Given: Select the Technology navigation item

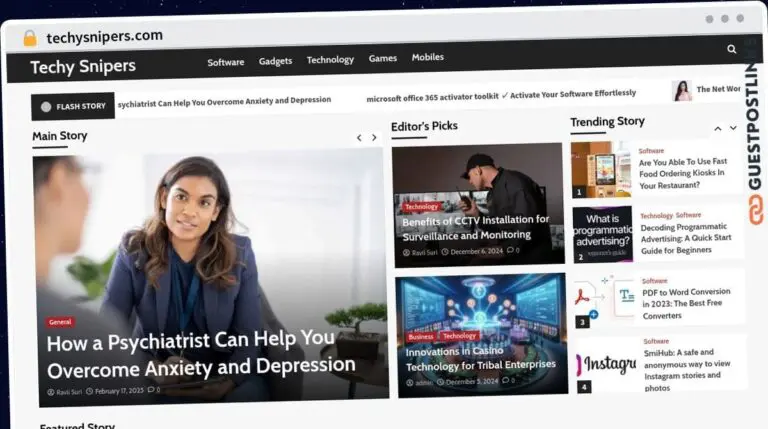Looking at the screenshot, I should (330, 60).
